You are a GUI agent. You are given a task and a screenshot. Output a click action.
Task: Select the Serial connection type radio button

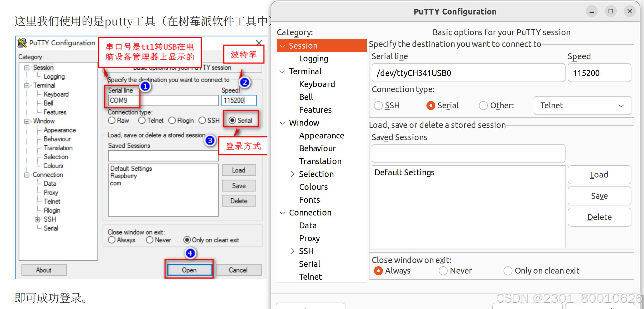tap(430, 106)
